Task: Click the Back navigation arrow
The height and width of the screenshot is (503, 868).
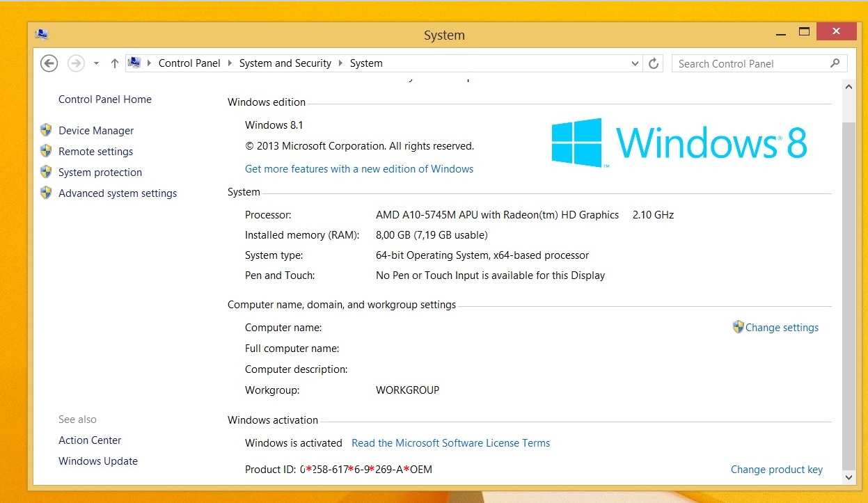Action: pyautogui.click(x=49, y=63)
